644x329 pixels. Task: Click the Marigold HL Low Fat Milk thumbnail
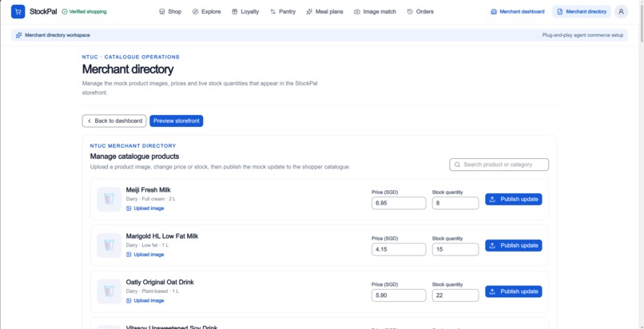pyautogui.click(x=109, y=245)
